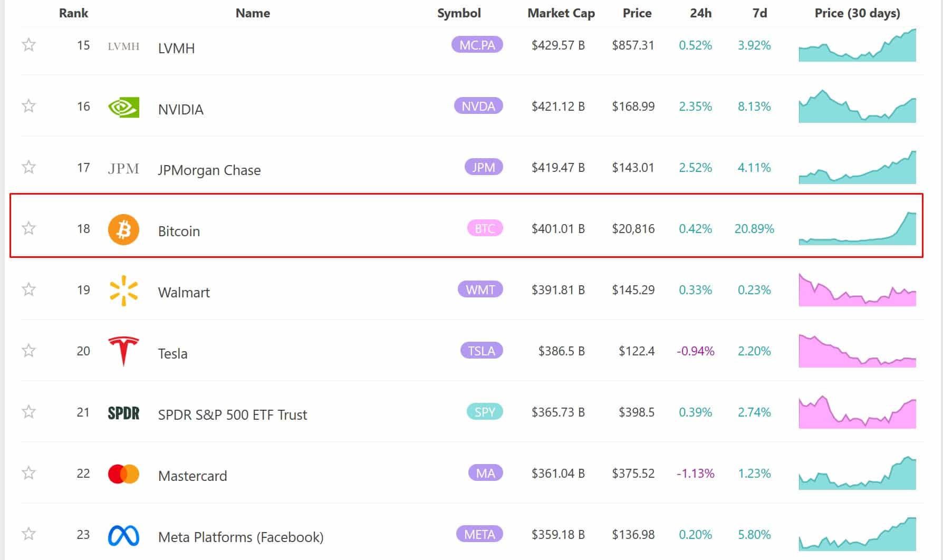Open the Tesla name link
The width and height of the screenshot is (943, 560).
tap(172, 353)
